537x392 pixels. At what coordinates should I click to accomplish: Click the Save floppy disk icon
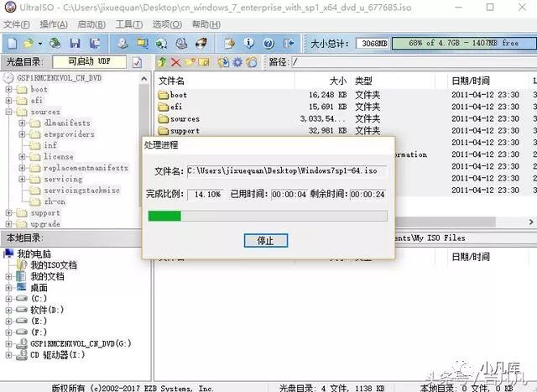pos(75,44)
